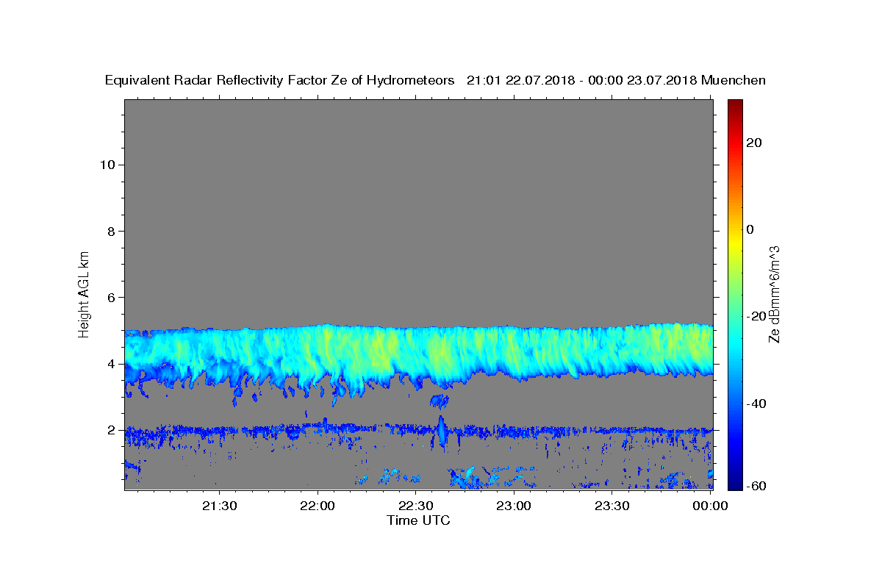Screen dimensions: 882x588
Task: Click the '22:30' time tick label
Action: [x=415, y=506]
